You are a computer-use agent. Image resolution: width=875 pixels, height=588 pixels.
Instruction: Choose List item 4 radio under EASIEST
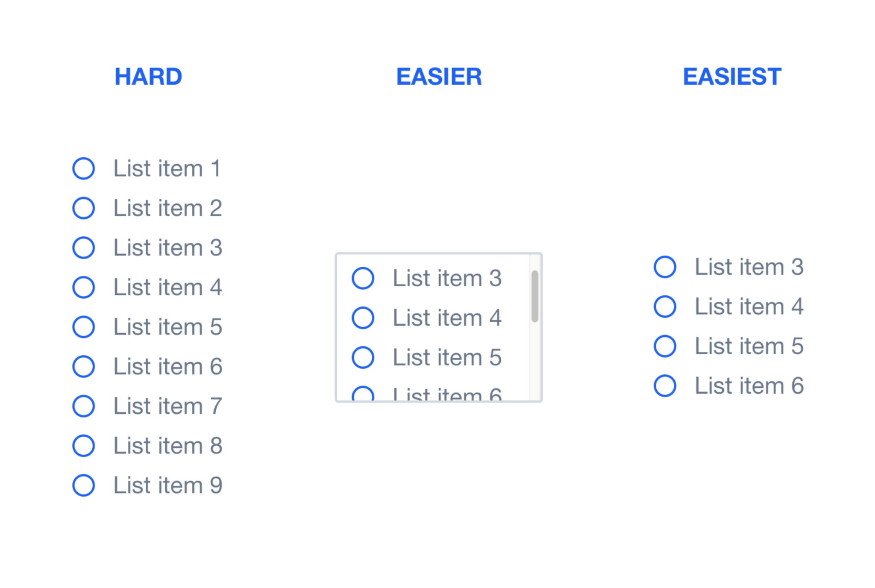coord(665,306)
